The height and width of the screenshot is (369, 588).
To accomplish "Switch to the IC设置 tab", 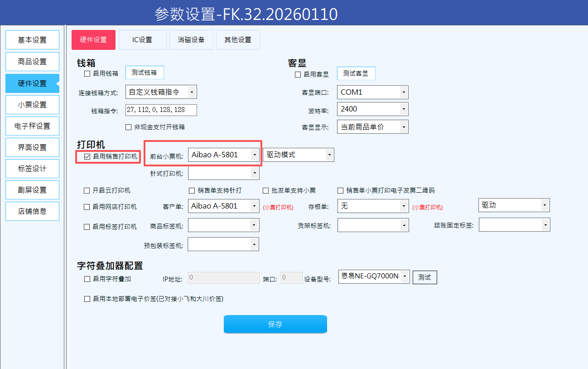I will click(x=142, y=40).
